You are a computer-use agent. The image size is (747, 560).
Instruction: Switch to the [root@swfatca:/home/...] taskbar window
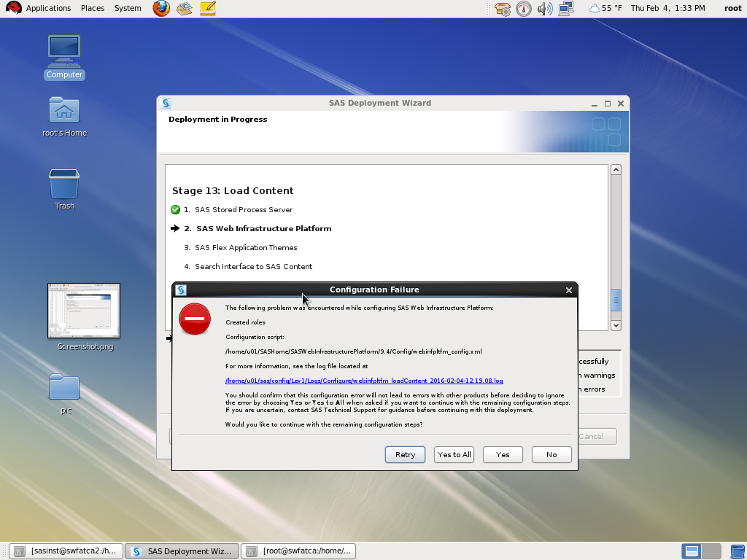[x=298, y=551]
